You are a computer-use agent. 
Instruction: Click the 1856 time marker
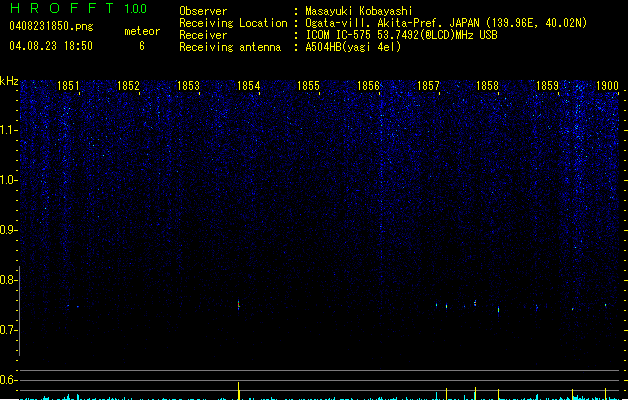tap(368, 86)
